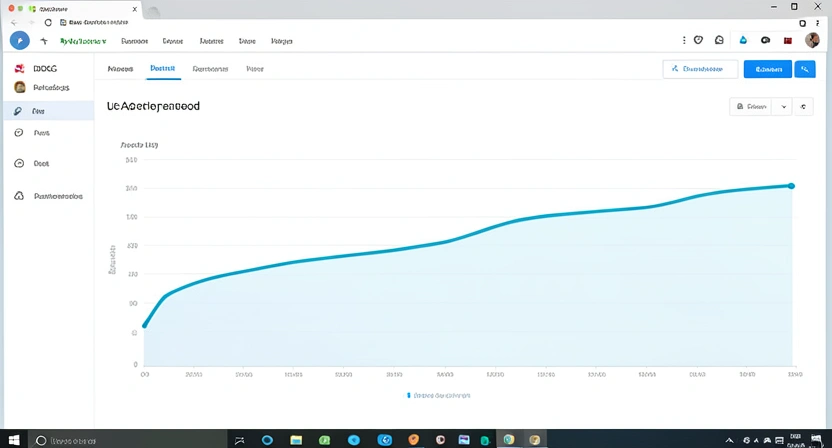Click the white outlined button next to the blue button

700,69
